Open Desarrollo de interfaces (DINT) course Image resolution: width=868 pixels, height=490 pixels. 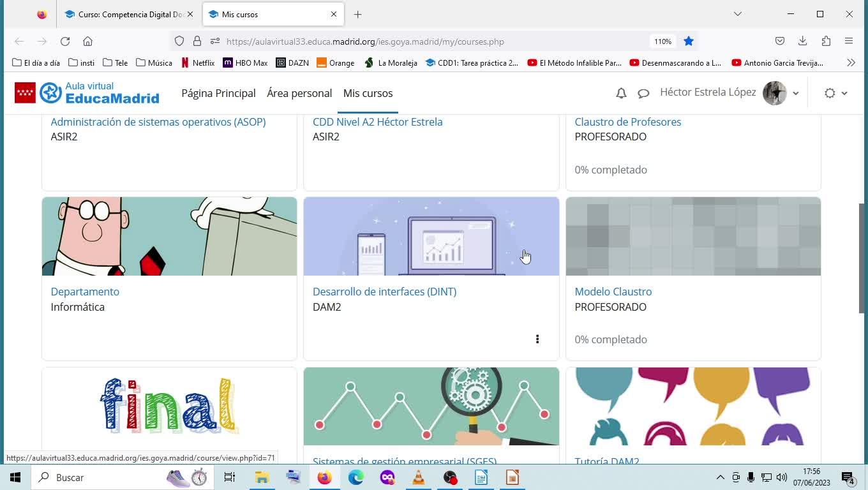point(384,292)
